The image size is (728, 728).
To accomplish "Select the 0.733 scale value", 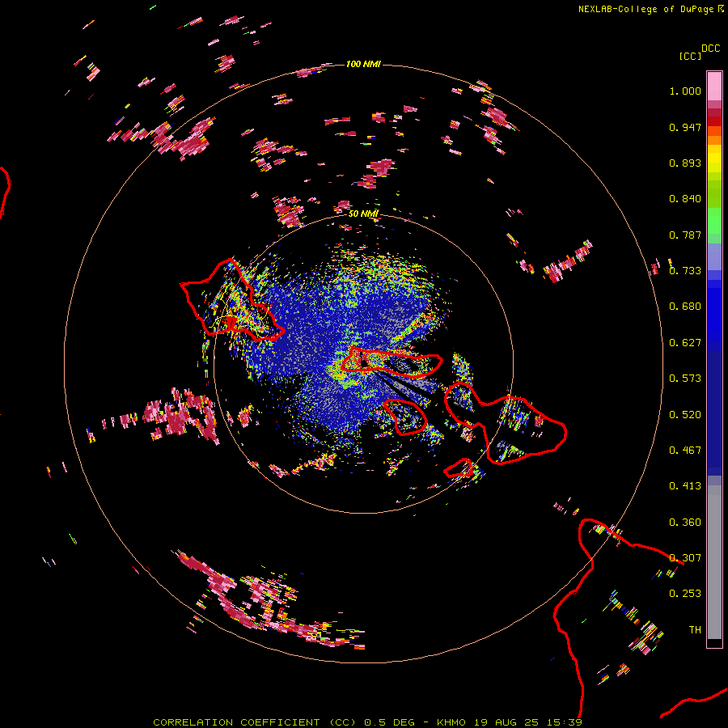I will pos(685,271).
